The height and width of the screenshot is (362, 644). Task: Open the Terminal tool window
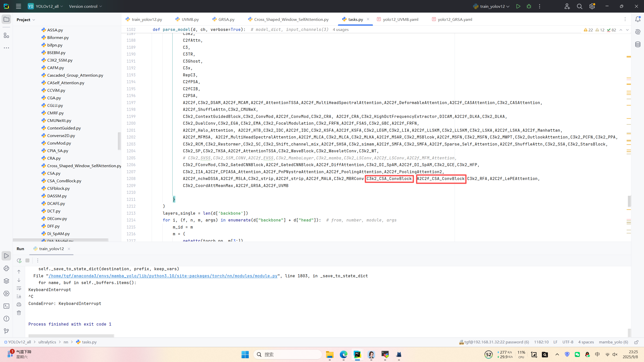(6, 306)
